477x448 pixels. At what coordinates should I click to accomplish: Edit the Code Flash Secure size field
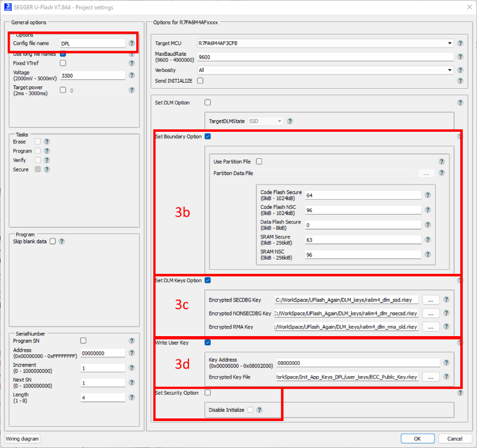click(363, 195)
